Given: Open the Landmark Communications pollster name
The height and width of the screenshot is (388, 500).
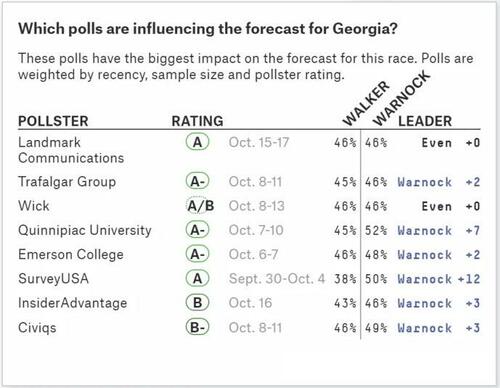Looking at the screenshot, I should 71,150.
